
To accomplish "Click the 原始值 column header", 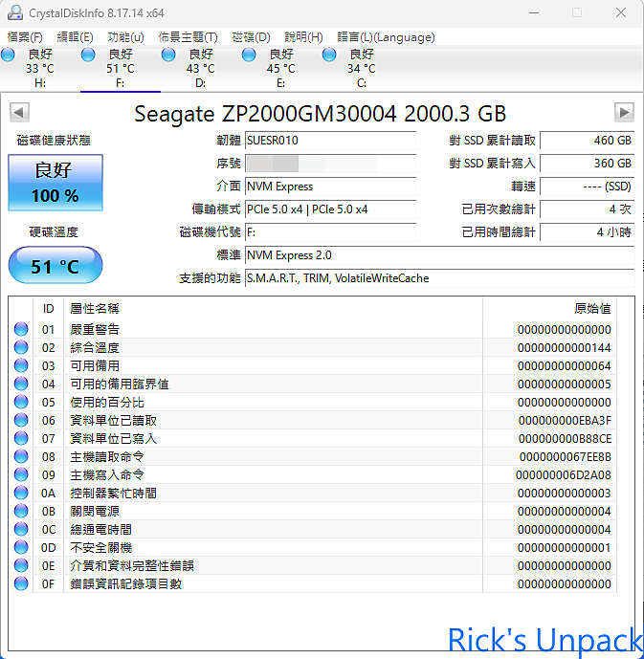I will tap(550, 309).
